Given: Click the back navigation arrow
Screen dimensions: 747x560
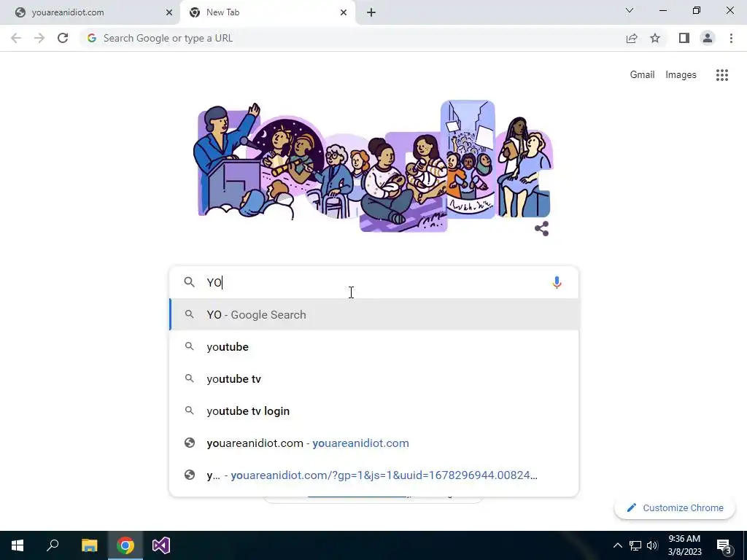Looking at the screenshot, I should click(x=16, y=38).
